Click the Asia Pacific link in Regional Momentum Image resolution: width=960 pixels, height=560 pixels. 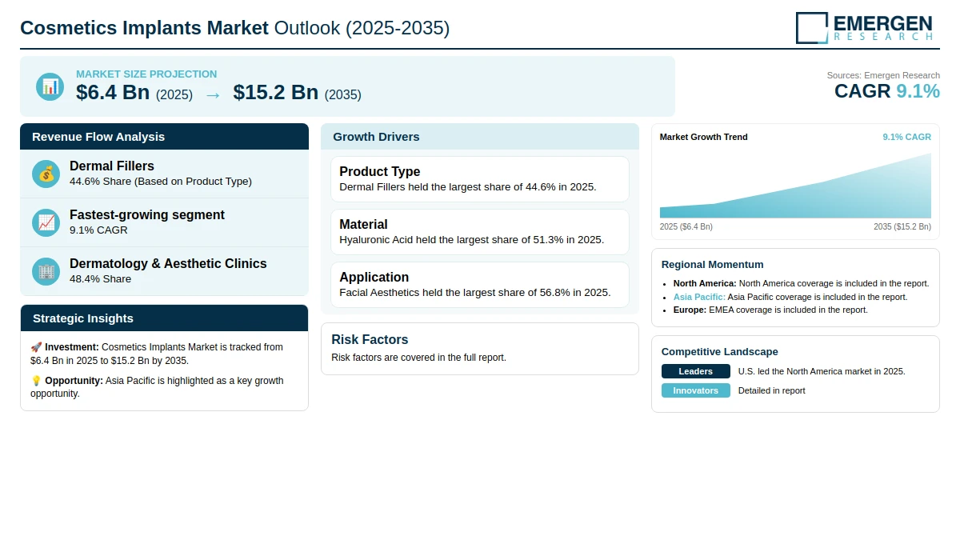coord(699,297)
